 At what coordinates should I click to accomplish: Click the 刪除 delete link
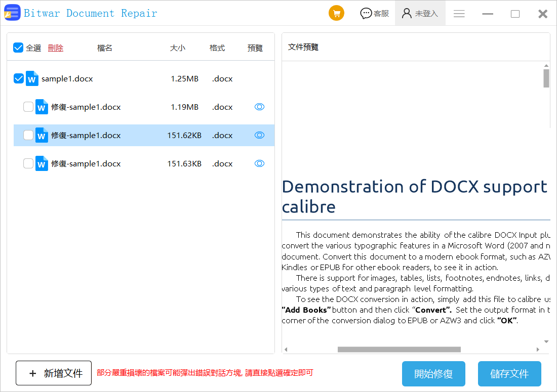point(55,48)
